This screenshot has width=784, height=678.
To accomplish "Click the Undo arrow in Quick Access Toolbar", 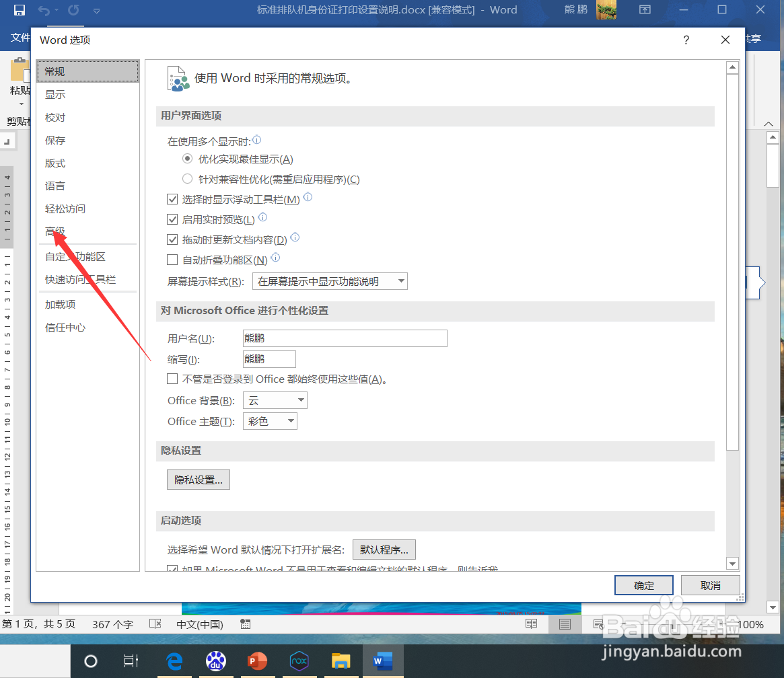I will [x=44, y=10].
